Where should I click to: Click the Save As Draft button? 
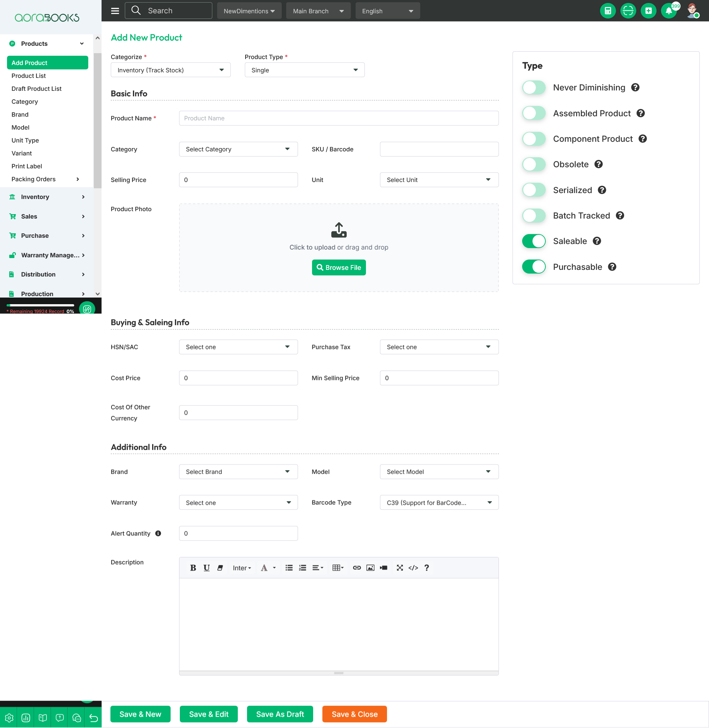pos(280,714)
